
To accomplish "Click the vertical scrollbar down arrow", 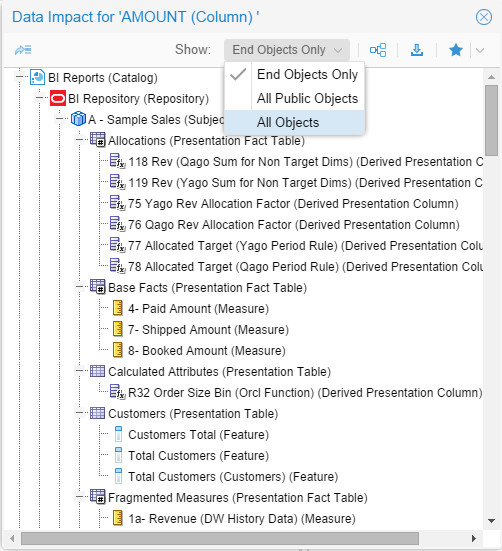I will (491, 520).
